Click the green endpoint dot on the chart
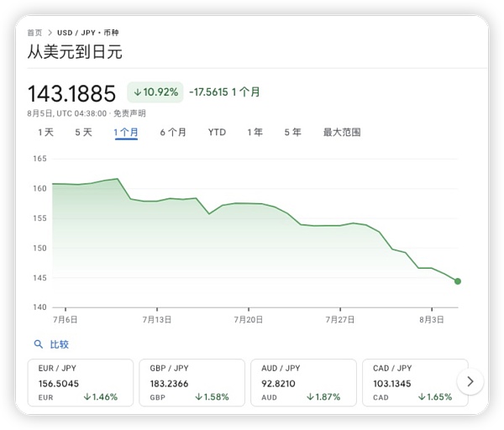 click(x=458, y=281)
